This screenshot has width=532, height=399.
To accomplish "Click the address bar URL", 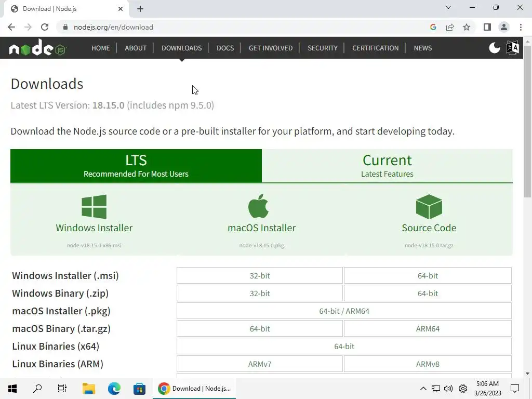I will (113, 27).
